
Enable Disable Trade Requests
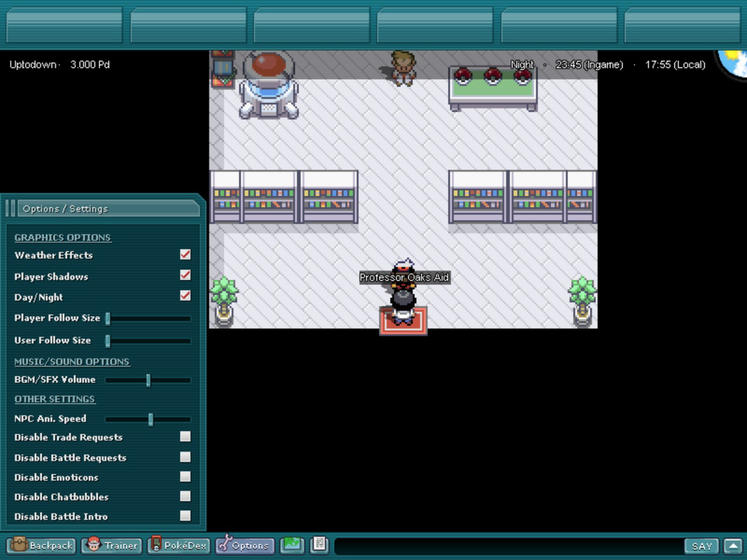(186, 437)
